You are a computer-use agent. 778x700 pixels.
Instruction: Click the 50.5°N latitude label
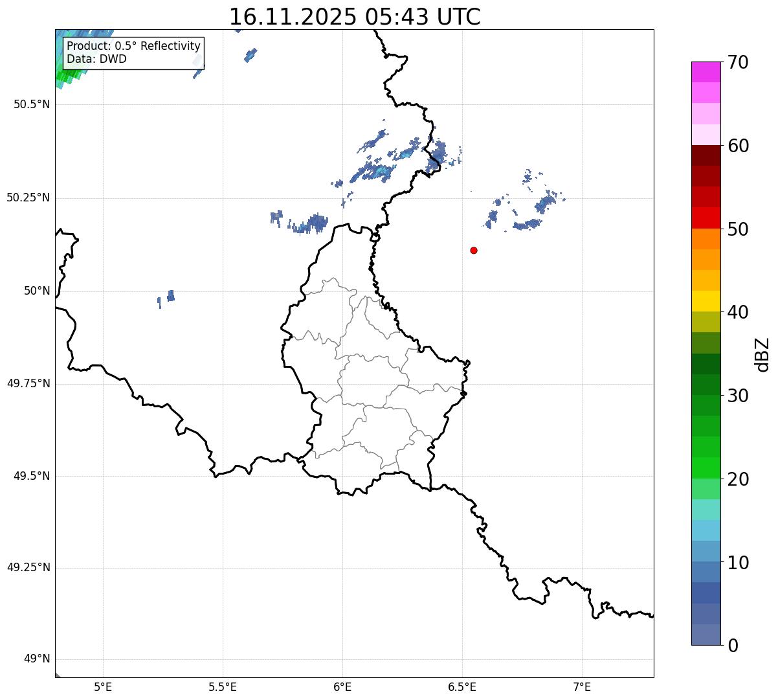(32, 104)
